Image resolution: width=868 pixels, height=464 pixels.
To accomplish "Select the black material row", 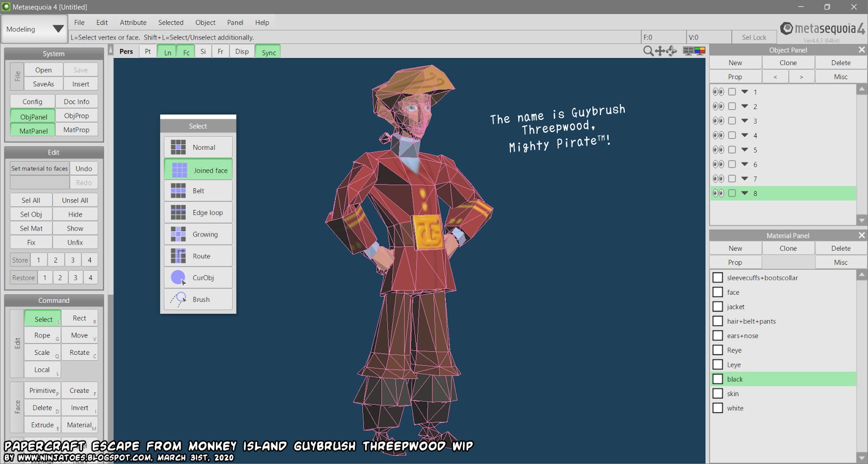I will [x=783, y=379].
